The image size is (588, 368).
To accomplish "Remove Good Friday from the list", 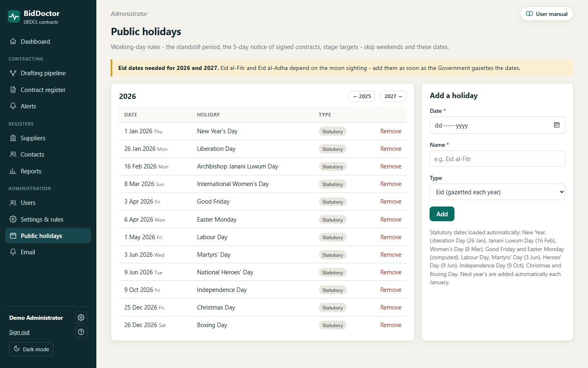I will [391, 202].
